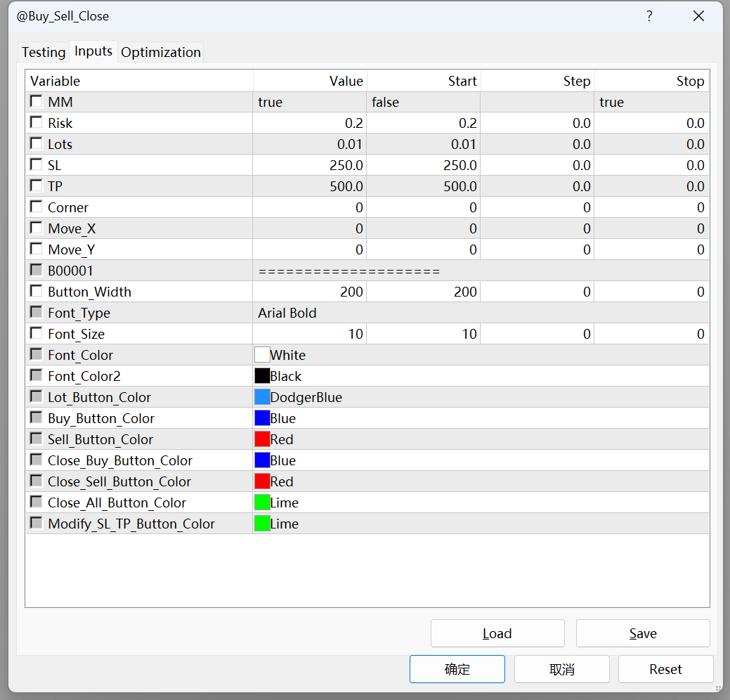
Task: Click the help question mark icon
Action: click(649, 16)
